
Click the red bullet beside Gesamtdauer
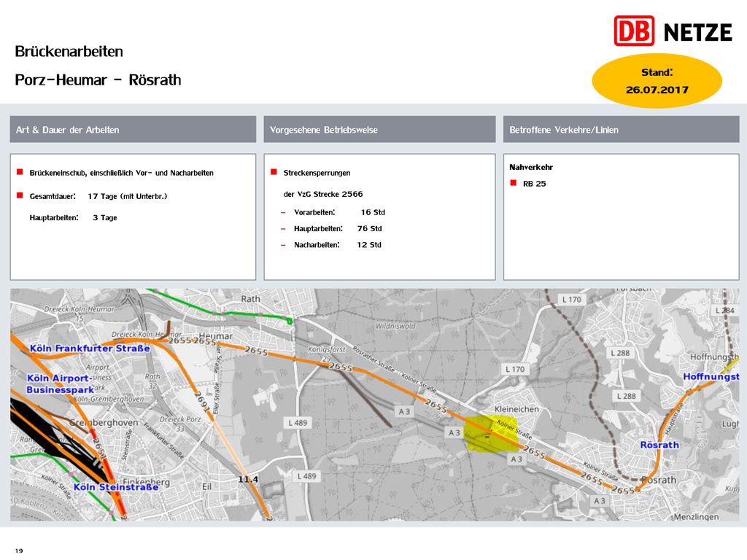(20, 195)
